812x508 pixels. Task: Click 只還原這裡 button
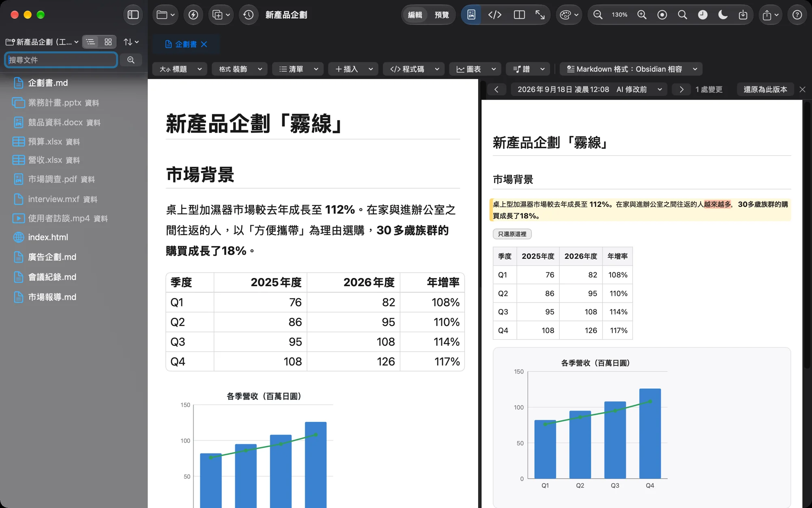tap(512, 234)
